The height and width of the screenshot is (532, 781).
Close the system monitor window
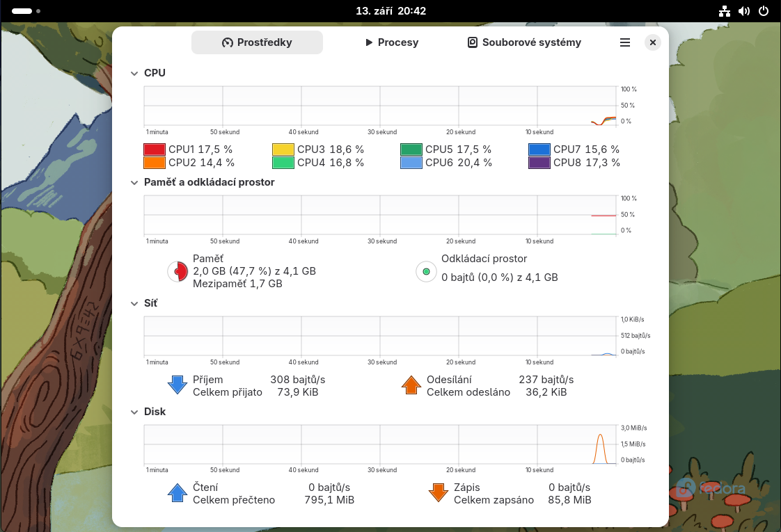(652, 43)
